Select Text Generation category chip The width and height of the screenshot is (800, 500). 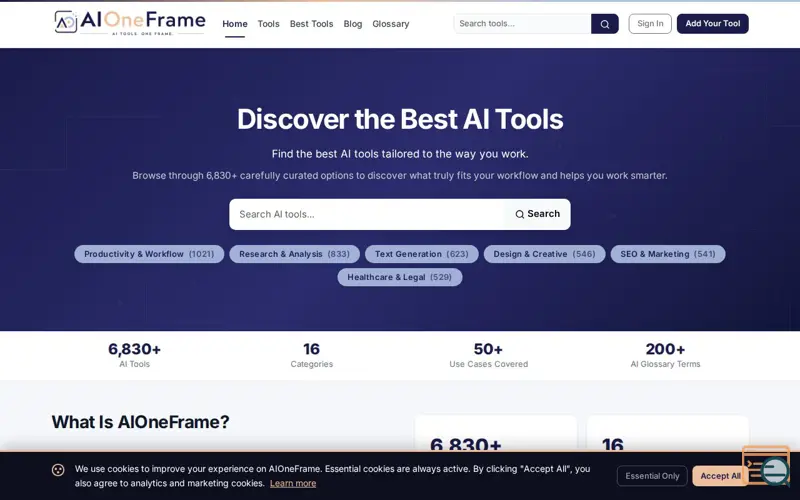click(421, 254)
